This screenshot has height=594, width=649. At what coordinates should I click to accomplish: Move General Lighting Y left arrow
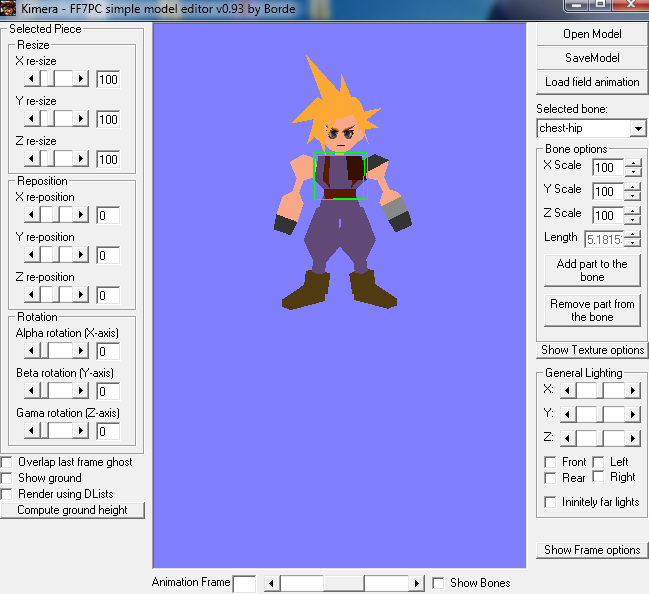pos(567,414)
